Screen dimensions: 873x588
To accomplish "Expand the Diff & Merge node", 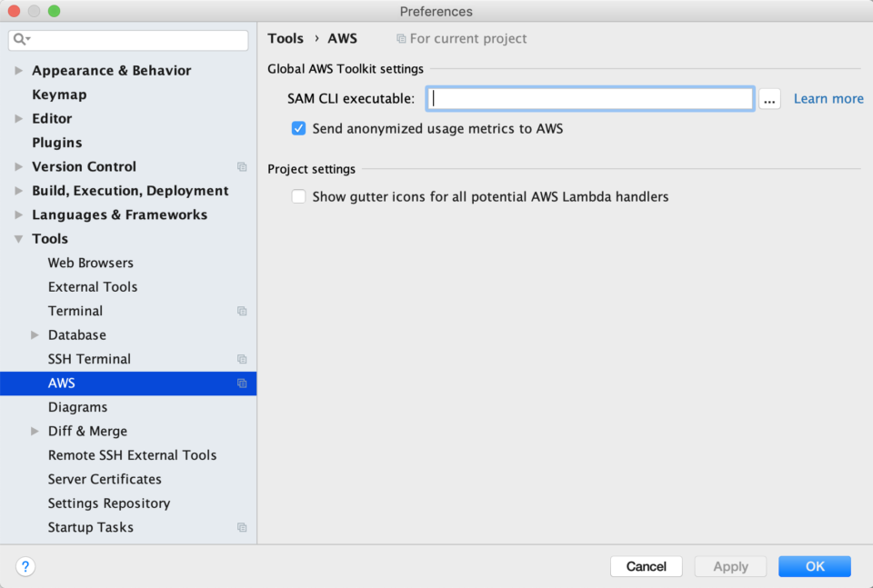I will 35,431.
